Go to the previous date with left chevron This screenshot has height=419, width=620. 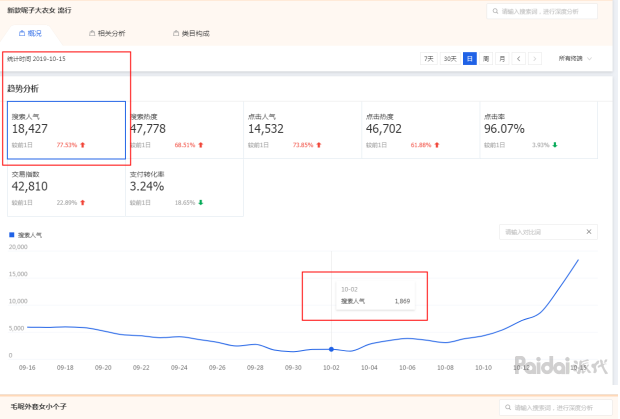click(518, 59)
